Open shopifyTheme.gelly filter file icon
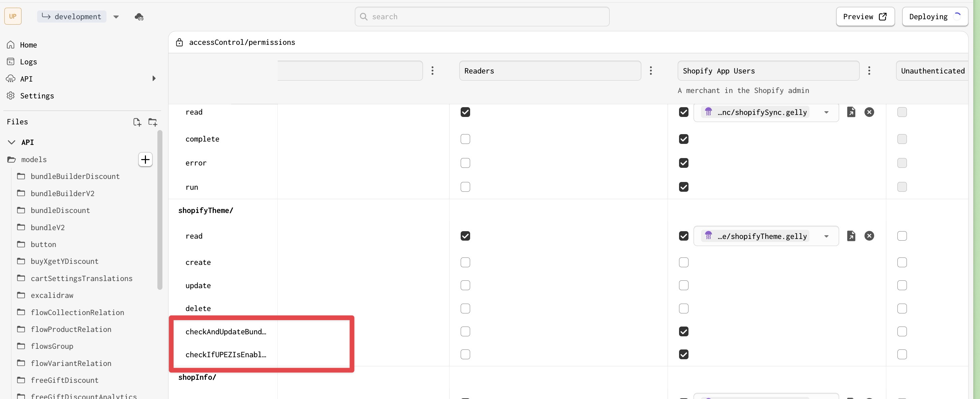Viewport: 980px width, 399px height. click(x=851, y=236)
